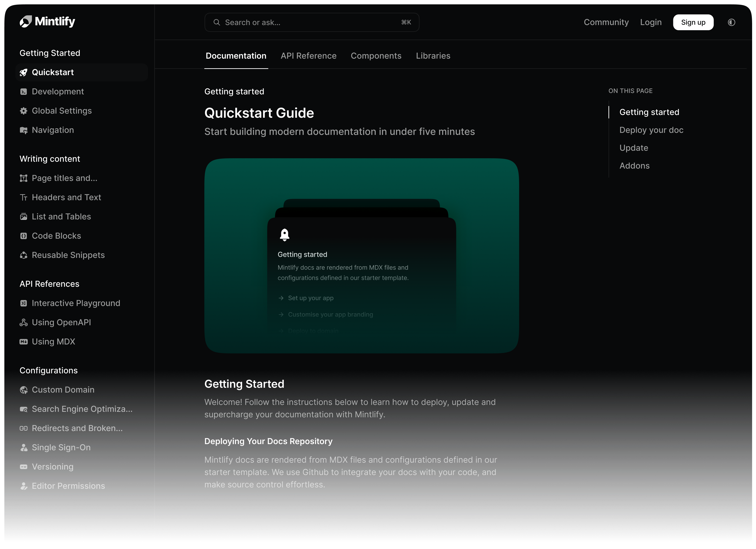This screenshot has height=549, width=756.
Task: Click the Interactive Playground icon
Action: click(x=23, y=303)
